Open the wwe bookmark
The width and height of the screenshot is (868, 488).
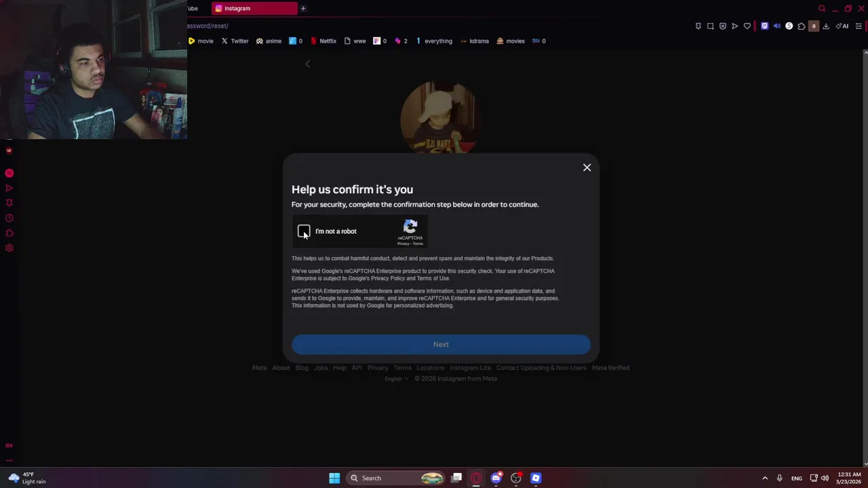(x=355, y=41)
